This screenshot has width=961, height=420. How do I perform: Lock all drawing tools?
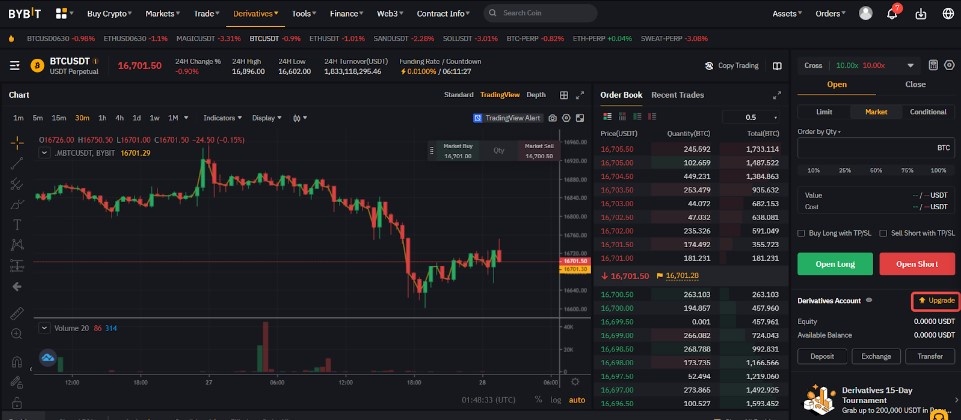[x=17, y=403]
